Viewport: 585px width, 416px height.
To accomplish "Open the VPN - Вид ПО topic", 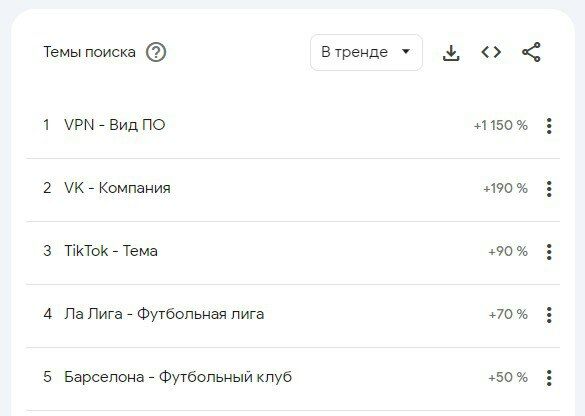I will coord(115,125).
